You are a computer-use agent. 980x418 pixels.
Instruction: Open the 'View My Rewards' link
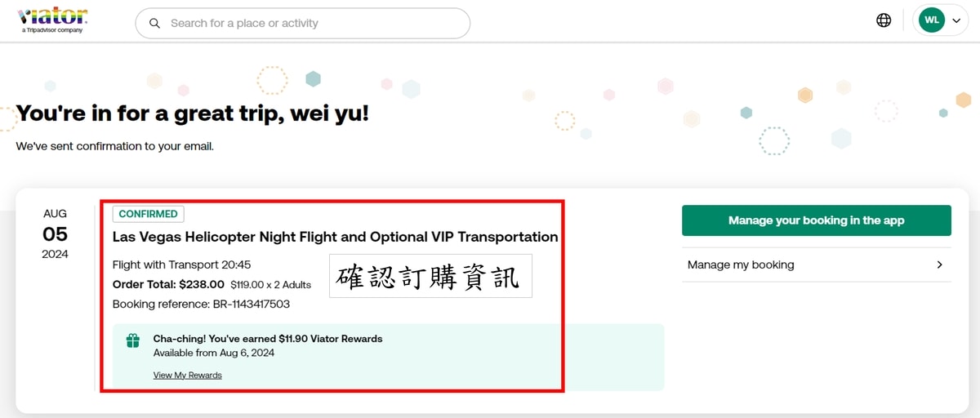pos(187,376)
